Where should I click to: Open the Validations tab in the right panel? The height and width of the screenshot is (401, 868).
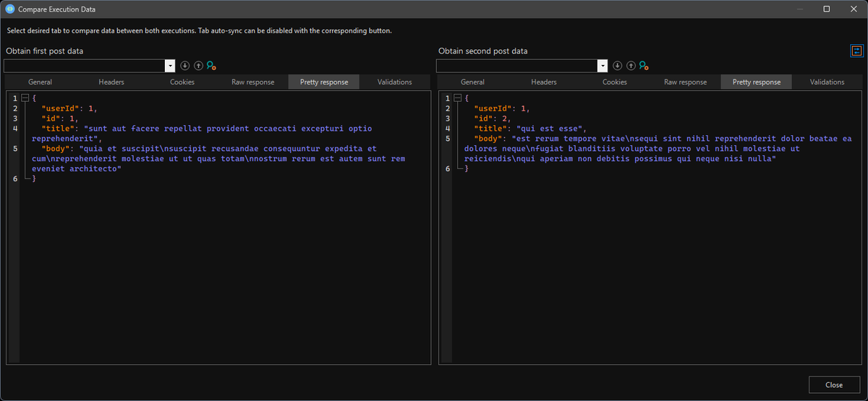pos(827,82)
